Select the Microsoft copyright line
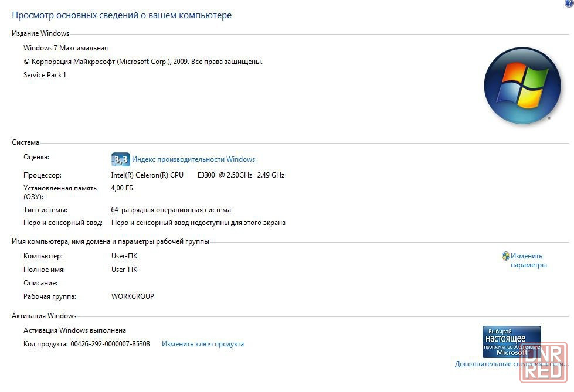574x392 pixels. 143,62
